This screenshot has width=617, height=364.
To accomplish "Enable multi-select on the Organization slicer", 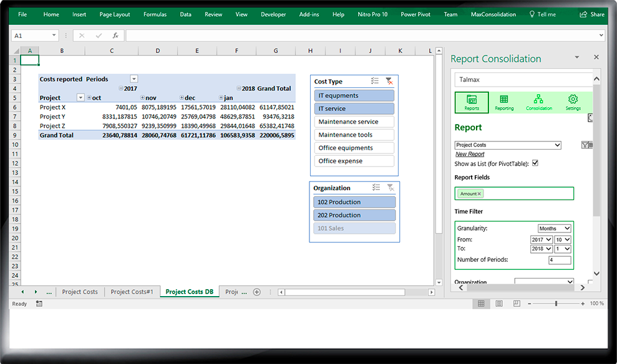I will [376, 188].
